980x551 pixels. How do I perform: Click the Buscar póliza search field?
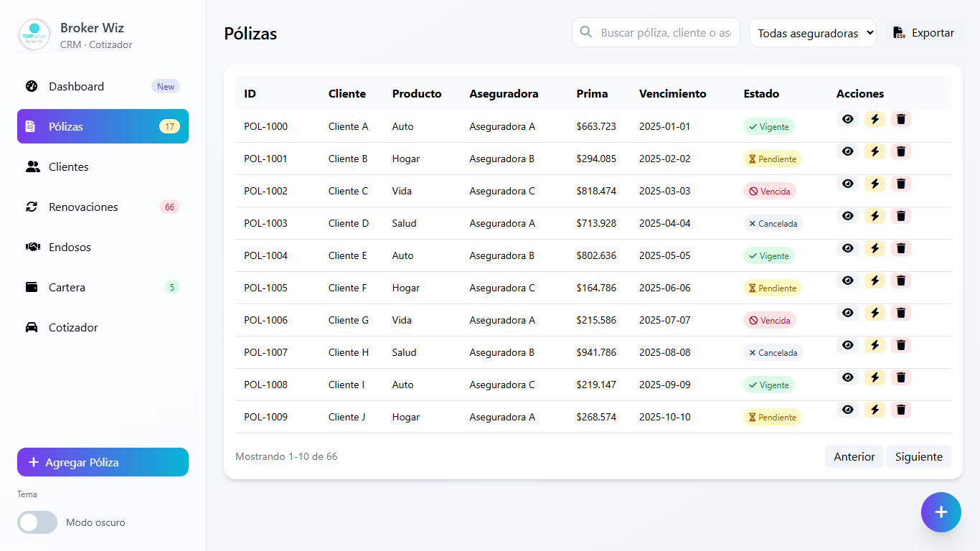(x=664, y=33)
